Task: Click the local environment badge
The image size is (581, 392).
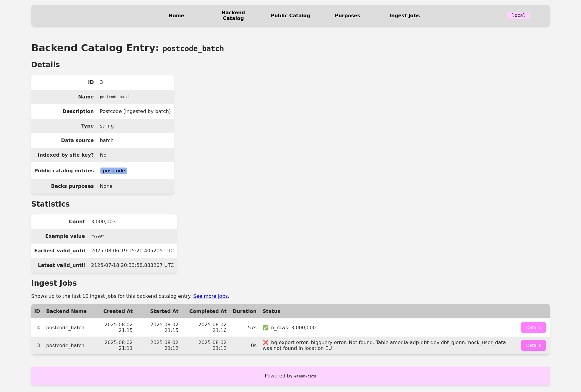Action: tap(518, 15)
